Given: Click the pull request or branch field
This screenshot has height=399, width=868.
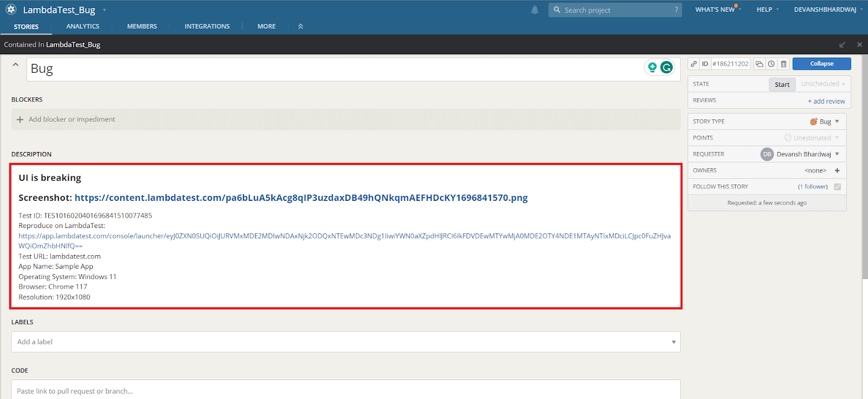Looking at the screenshot, I should (346, 390).
